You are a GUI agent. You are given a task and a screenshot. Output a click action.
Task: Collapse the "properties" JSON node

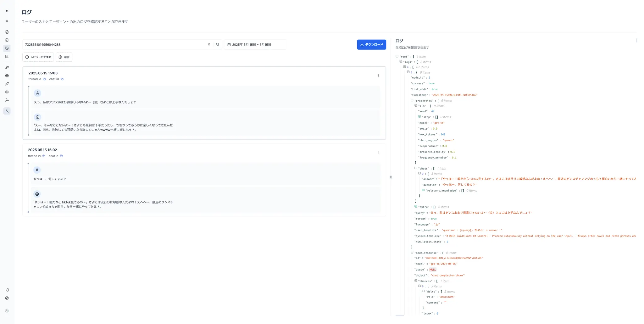(412, 100)
